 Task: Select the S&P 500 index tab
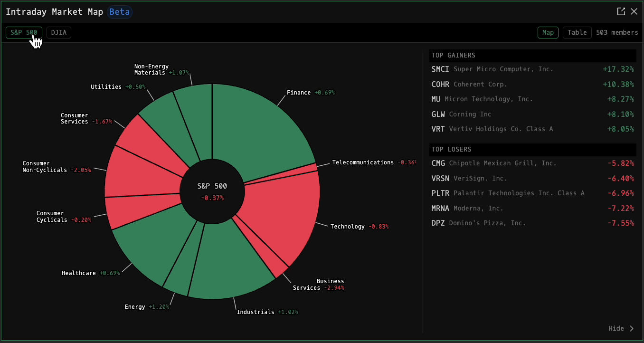24,32
